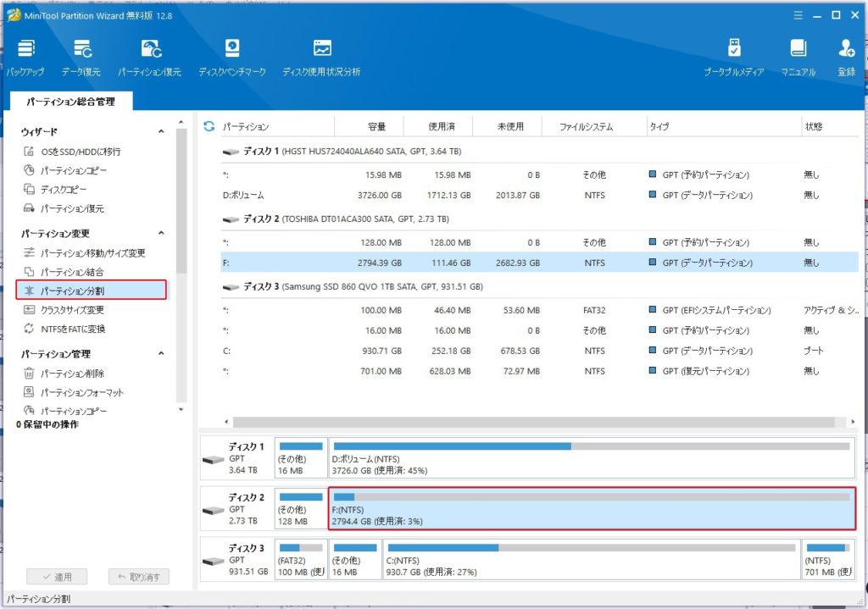The image size is (868, 609).
Task: Select the パーティション総合管理 tab
Action: pyautogui.click(x=70, y=102)
